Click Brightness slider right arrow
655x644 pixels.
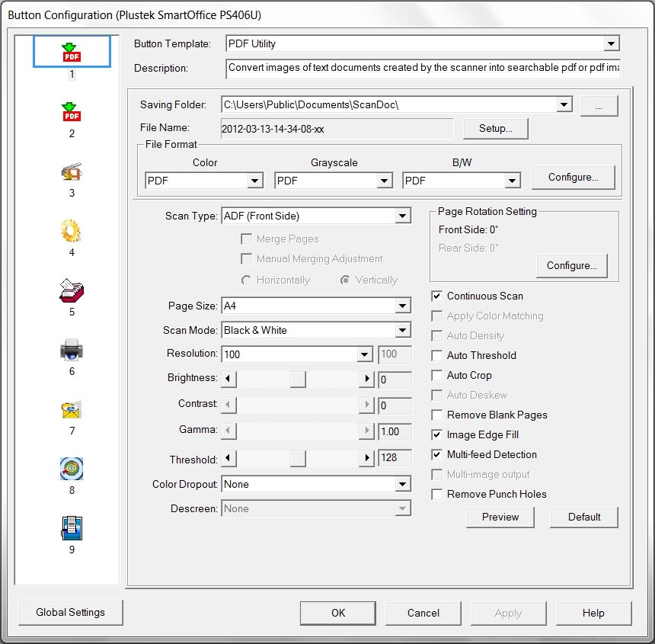click(366, 379)
